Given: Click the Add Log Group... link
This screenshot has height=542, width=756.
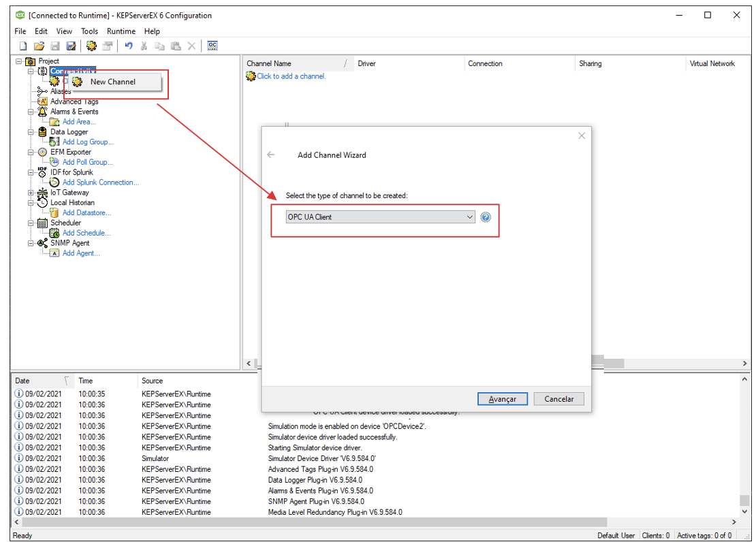Looking at the screenshot, I should 88,142.
